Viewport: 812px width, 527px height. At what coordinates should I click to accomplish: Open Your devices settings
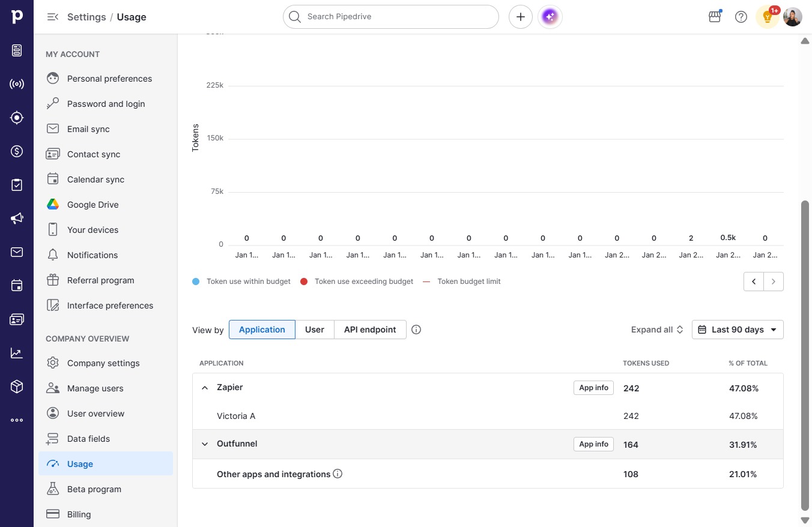tap(106, 230)
